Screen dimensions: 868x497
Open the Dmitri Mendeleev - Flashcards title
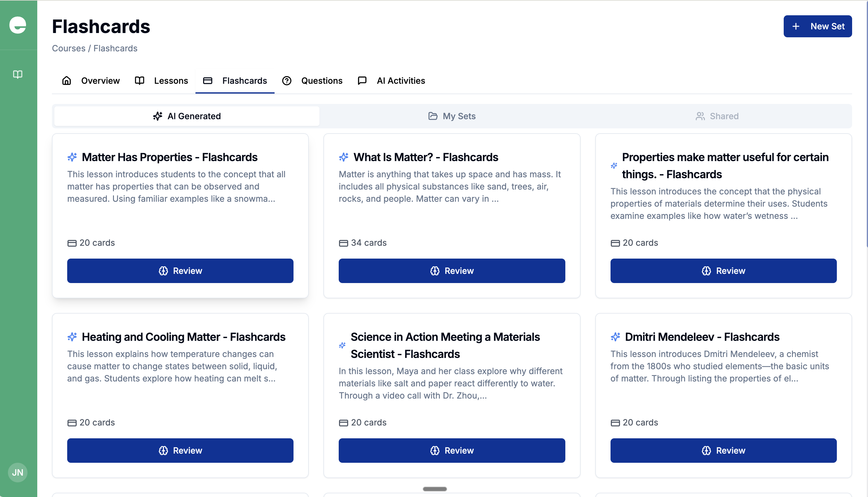coord(702,337)
